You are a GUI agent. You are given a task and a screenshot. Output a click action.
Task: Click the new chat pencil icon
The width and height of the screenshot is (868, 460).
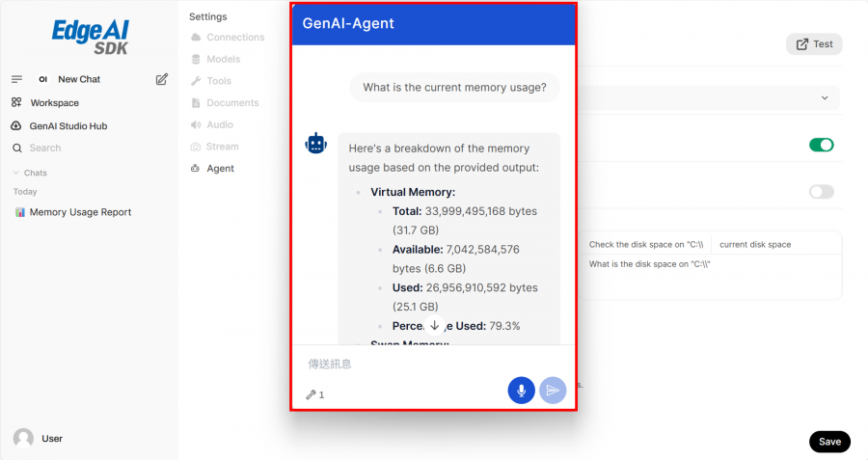click(162, 79)
